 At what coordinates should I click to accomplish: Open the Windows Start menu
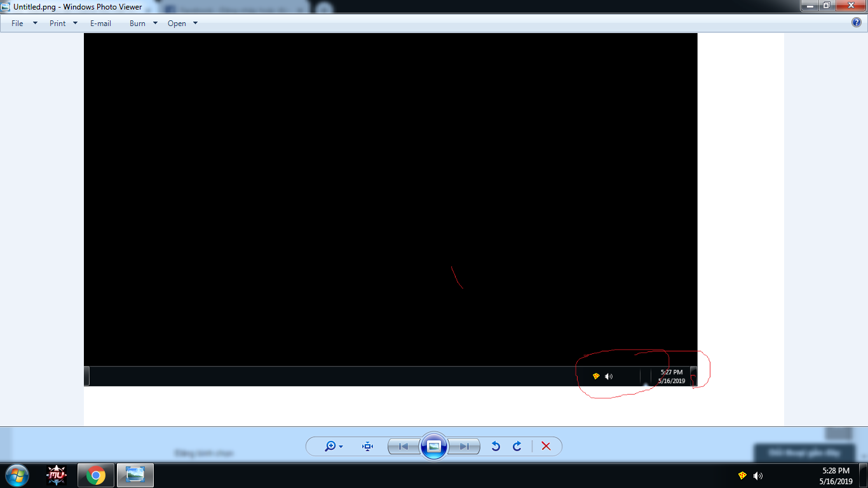point(17,475)
